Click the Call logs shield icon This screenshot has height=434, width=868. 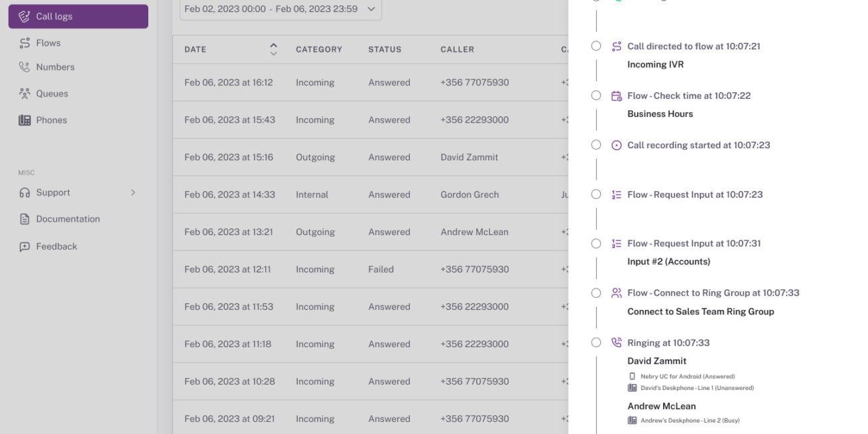(x=25, y=17)
